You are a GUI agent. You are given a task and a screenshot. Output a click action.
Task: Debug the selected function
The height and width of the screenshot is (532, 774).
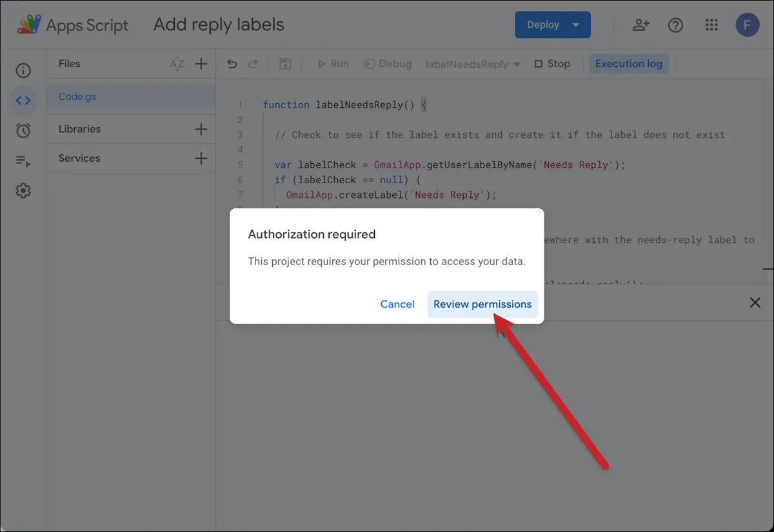(388, 64)
